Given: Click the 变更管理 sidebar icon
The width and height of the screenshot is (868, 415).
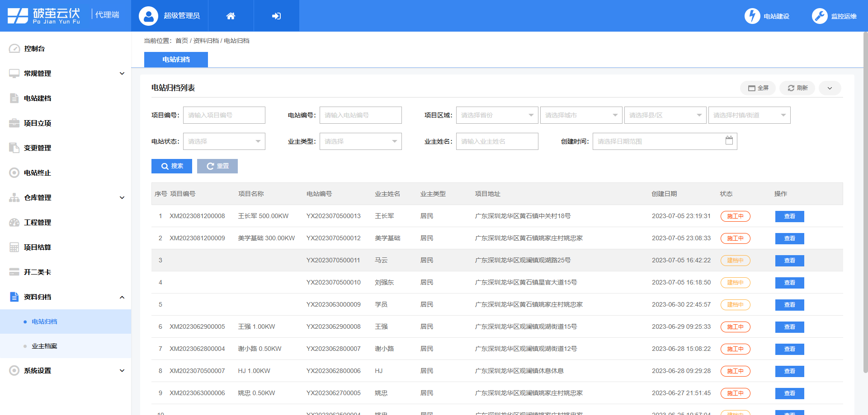Looking at the screenshot, I should click(x=14, y=148).
